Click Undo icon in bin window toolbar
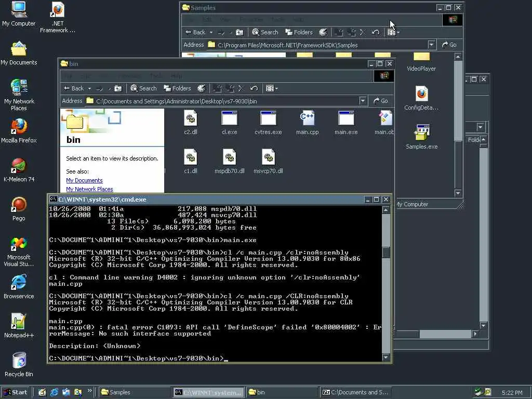The width and height of the screenshot is (532, 399). [x=254, y=88]
